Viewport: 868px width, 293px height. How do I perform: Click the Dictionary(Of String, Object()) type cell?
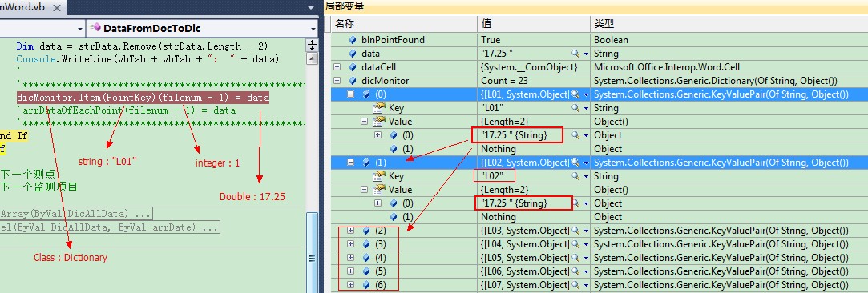[x=715, y=81]
